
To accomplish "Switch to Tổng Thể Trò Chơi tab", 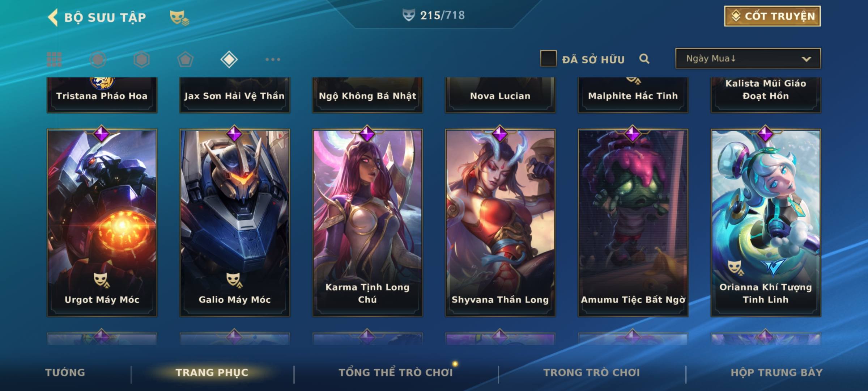I will pos(396,373).
